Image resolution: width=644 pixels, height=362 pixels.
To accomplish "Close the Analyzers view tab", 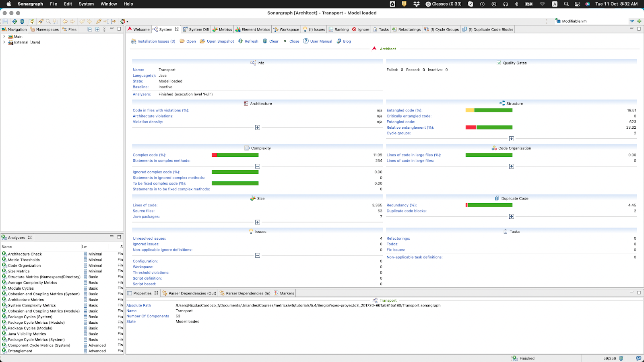I will click(30, 237).
